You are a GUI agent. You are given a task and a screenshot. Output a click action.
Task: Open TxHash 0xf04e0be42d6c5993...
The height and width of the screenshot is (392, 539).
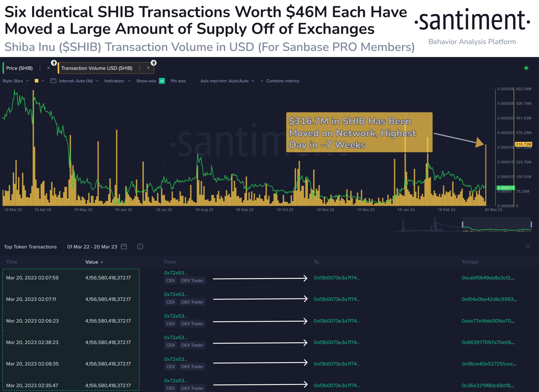(x=489, y=299)
